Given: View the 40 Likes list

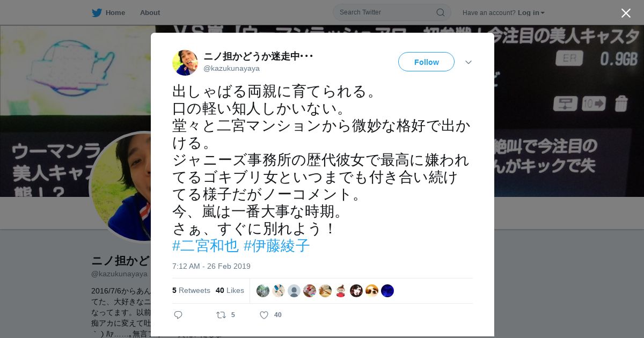Looking at the screenshot, I should tap(230, 290).
